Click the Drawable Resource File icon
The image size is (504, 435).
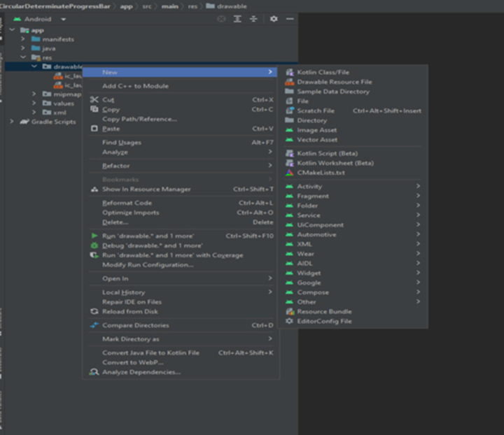click(x=290, y=82)
